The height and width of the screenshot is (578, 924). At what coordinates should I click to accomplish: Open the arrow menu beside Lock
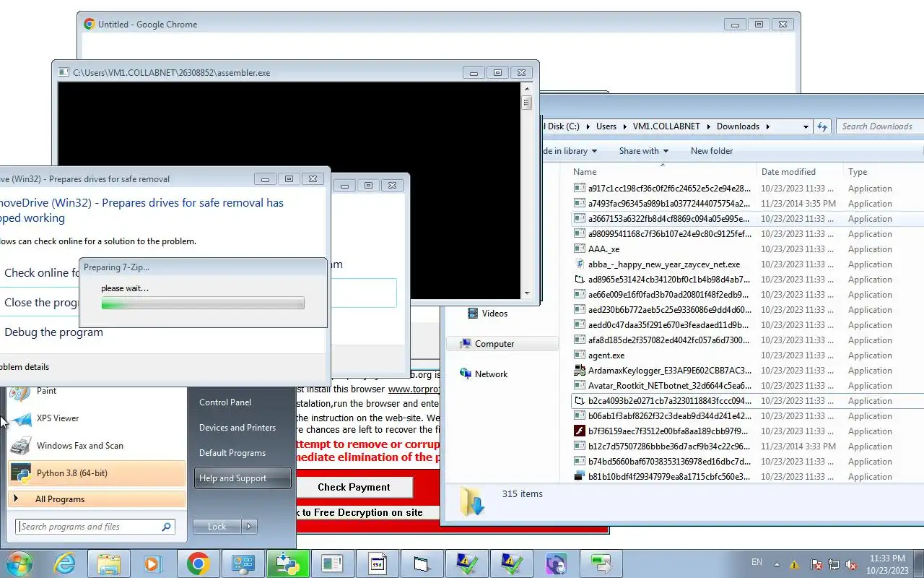point(249,527)
